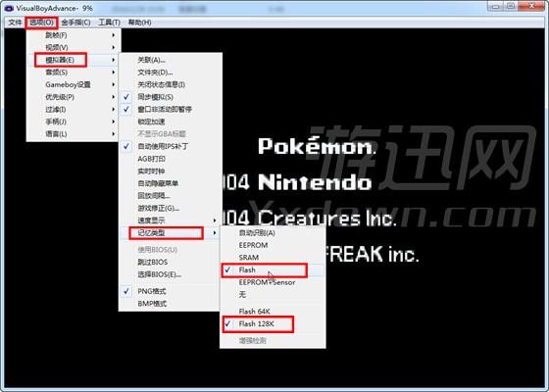The image size is (549, 392).
Task: Select 关闭状态信息(I) menu entry
Action: coord(171,84)
